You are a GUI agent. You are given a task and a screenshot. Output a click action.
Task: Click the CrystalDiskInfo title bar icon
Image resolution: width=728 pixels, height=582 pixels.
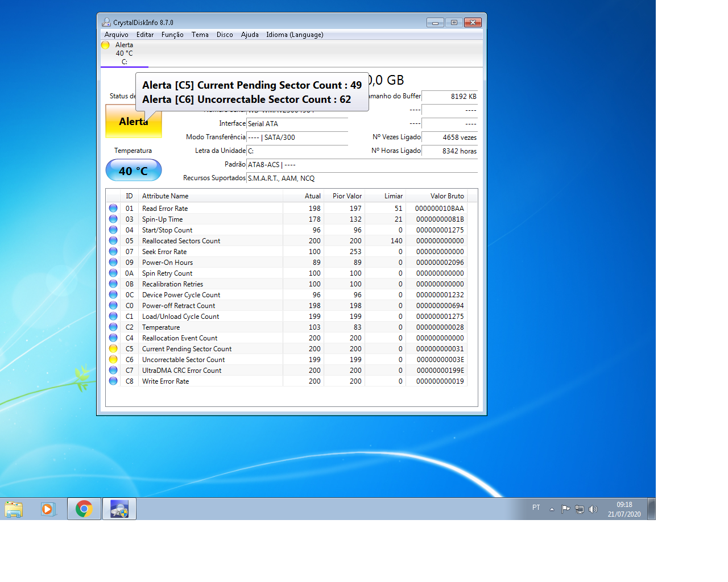pos(106,22)
